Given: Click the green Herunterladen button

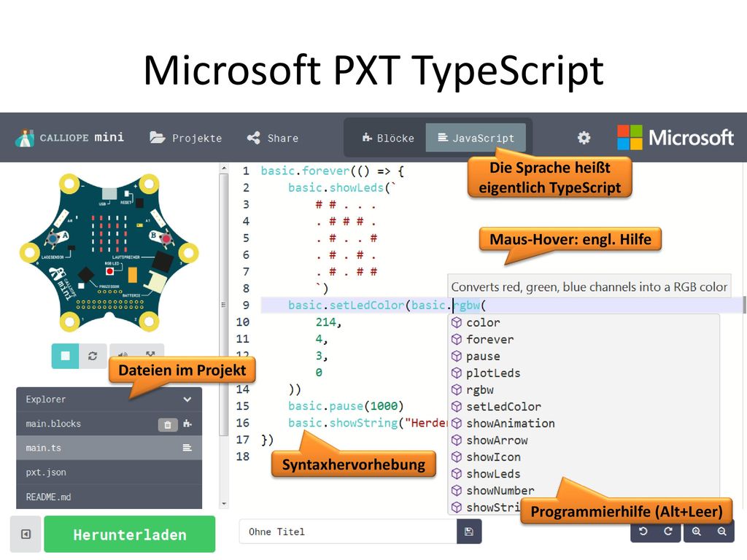Looking at the screenshot, I should 130,534.
